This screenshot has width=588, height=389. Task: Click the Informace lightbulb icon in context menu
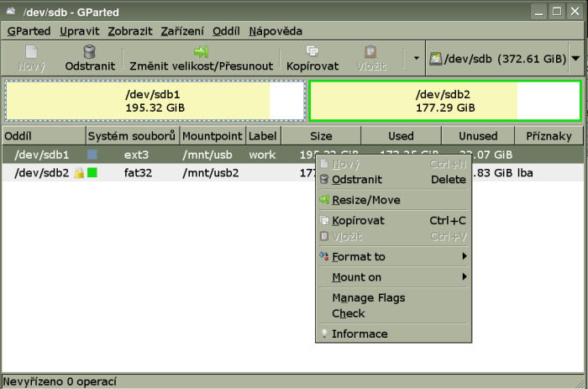(324, 334)
